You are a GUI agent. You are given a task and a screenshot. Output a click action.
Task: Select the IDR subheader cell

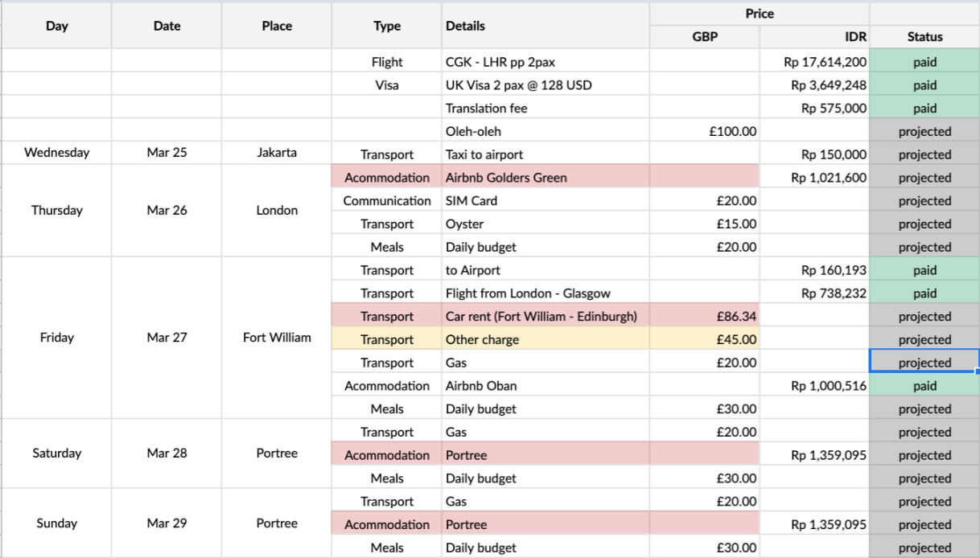tap(814, 37)
